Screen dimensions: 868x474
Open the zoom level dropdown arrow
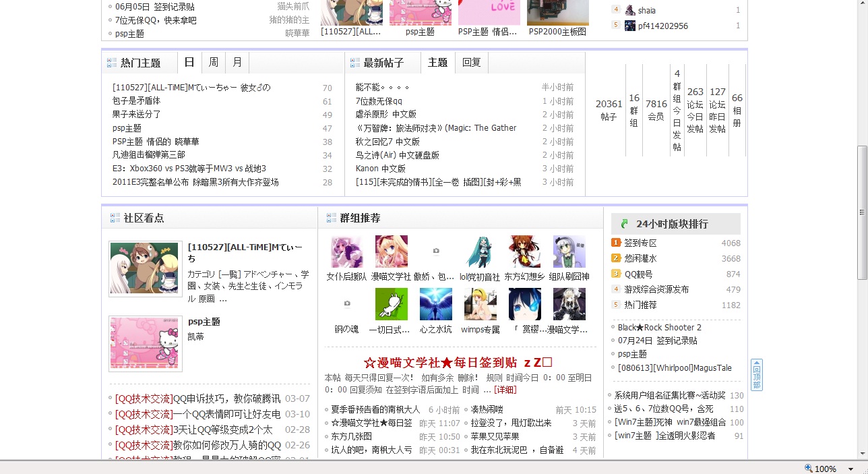pos(850,469)
